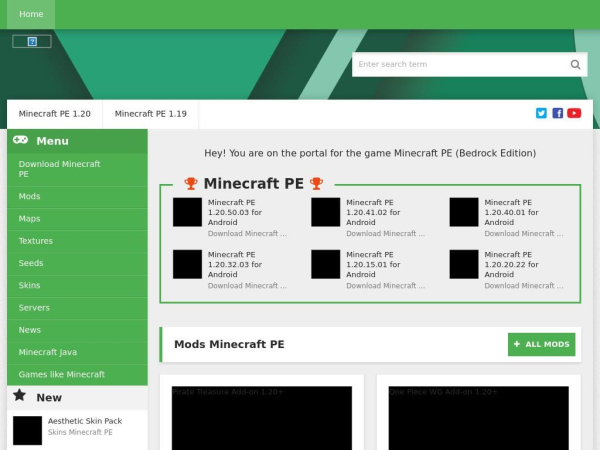Switch to Minecraft PE 1.20 tab
Image resolution: width=600 pixels, height=450 pixels.
tap(55, 114)
